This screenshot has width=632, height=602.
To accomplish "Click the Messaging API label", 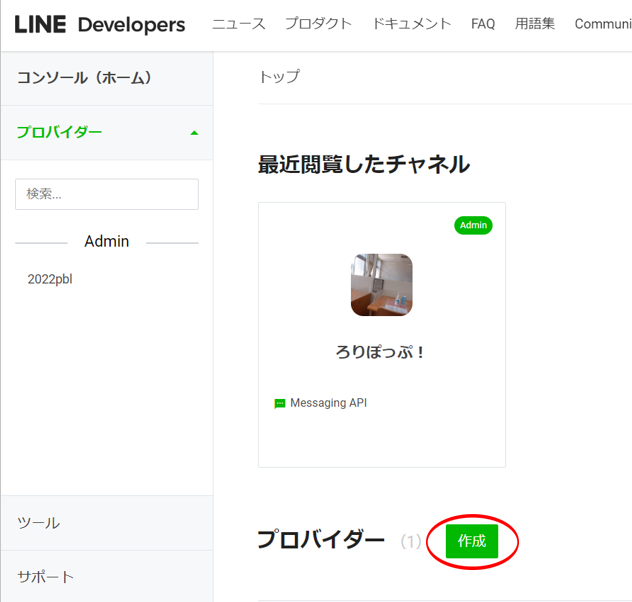I will point(328,403).
